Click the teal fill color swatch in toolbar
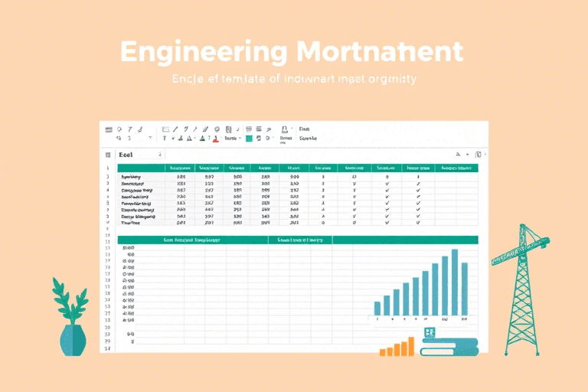588x392 pixels. point(249,139)
